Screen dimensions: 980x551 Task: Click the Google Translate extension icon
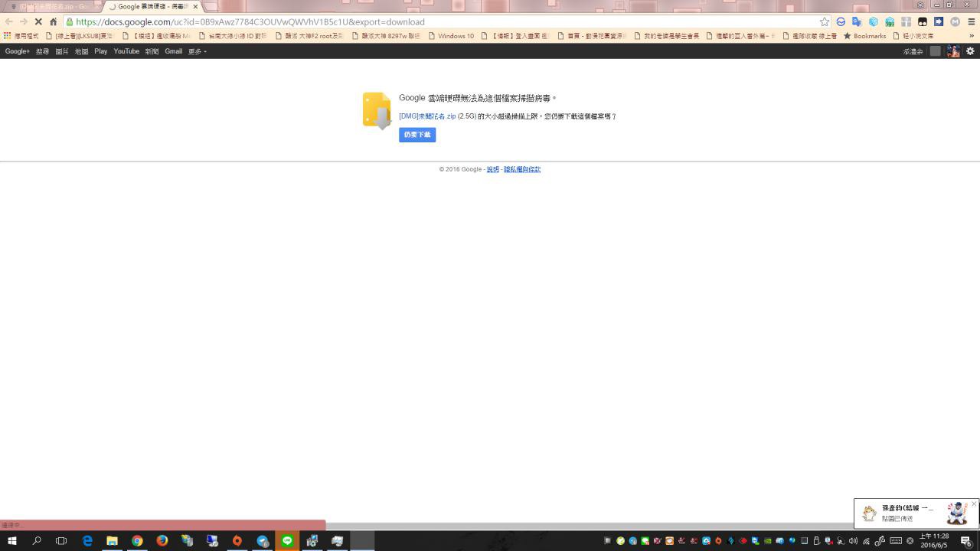857,21
